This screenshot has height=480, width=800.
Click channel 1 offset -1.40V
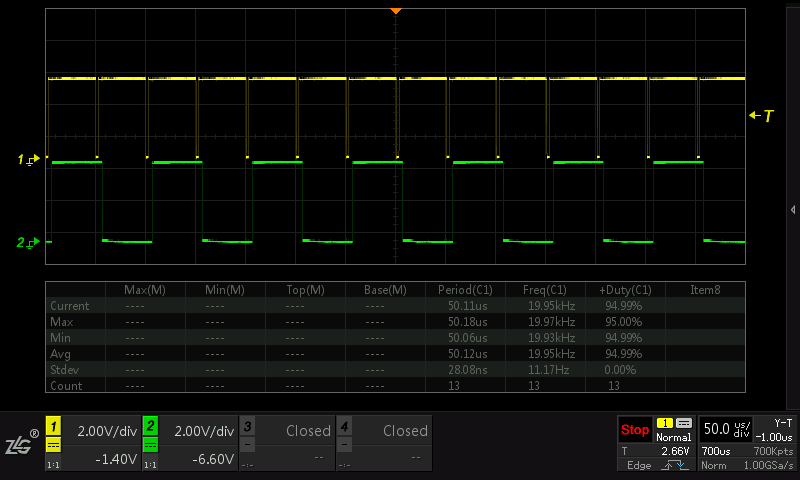[116, 459]
